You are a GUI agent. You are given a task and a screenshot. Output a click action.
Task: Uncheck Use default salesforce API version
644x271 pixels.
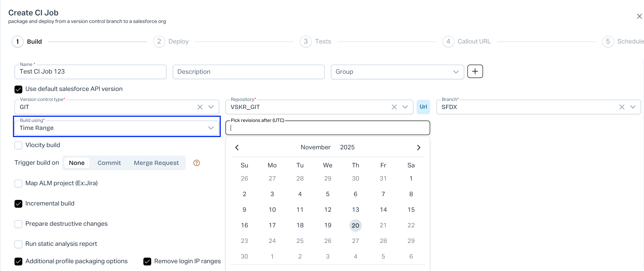[18, 89]
